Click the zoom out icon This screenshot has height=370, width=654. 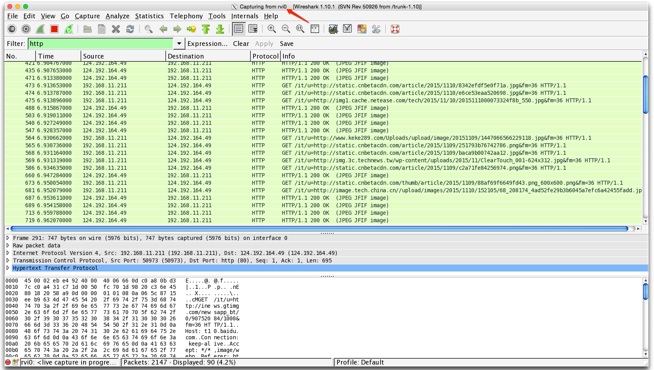(x=286, y=29)
